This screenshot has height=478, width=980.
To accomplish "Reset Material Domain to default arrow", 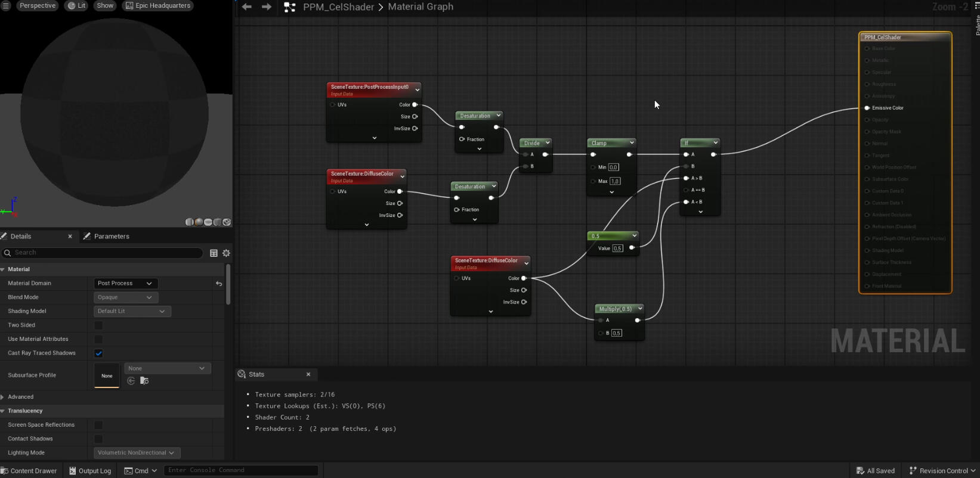I will 219,284.
